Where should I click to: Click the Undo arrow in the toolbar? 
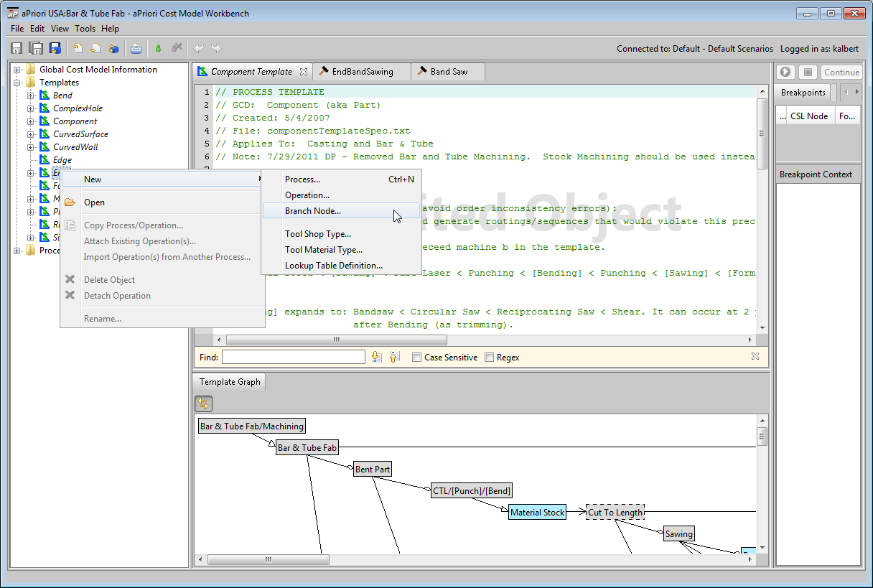pyautogui.click(x=199, y=48)
